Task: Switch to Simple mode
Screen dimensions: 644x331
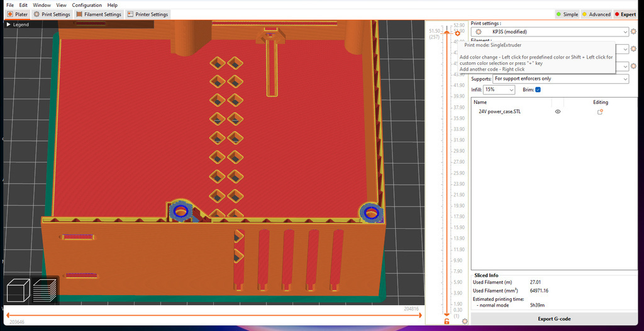Action: tap(567, 14)
